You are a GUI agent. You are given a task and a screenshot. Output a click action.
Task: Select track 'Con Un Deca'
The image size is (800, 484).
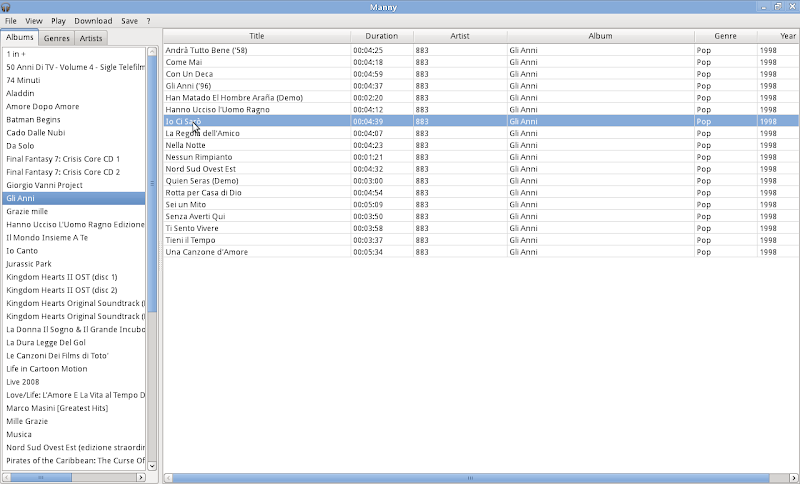coord(189,74)
